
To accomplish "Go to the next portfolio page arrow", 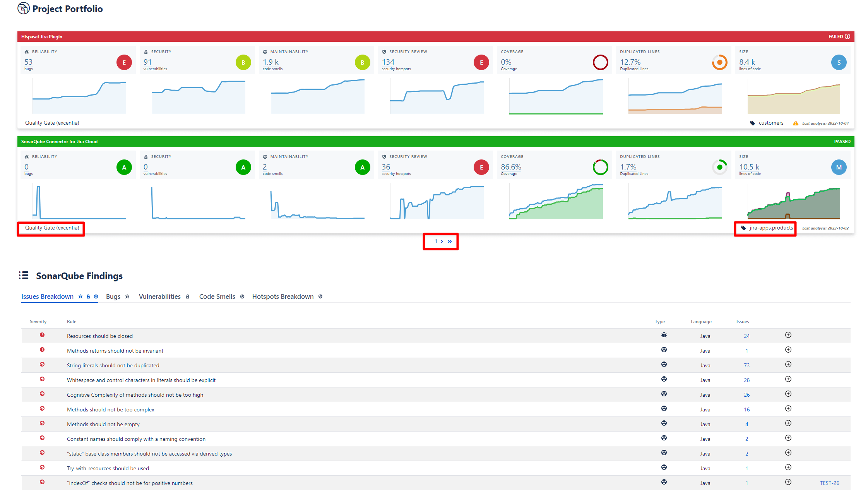I will 442,242.
